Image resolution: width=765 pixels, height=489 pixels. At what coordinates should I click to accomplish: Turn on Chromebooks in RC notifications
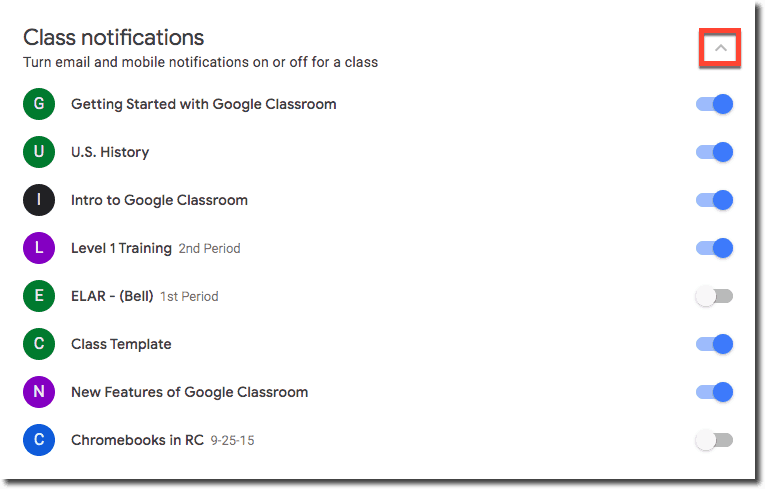click(x=714, y=440)
